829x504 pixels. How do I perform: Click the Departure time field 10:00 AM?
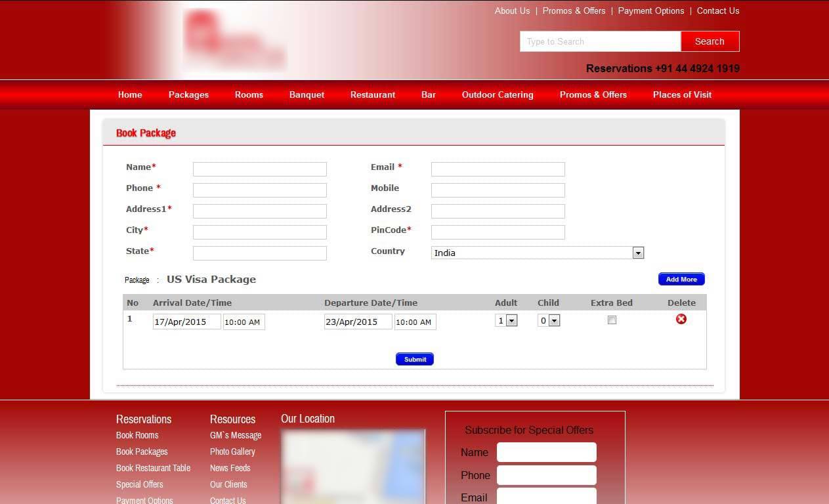tap(415, 322)
